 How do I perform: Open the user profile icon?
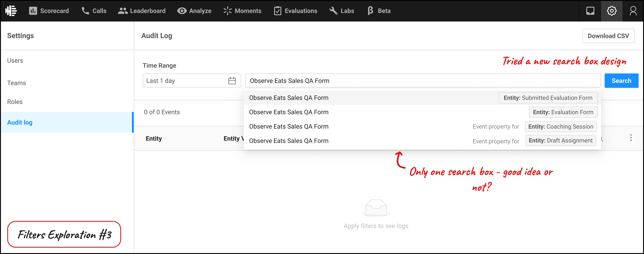tap(633, 11)
